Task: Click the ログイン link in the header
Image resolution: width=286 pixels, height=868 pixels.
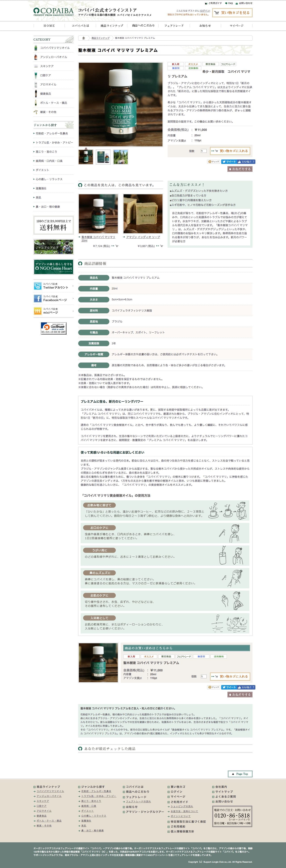Action: pos(205,11)
